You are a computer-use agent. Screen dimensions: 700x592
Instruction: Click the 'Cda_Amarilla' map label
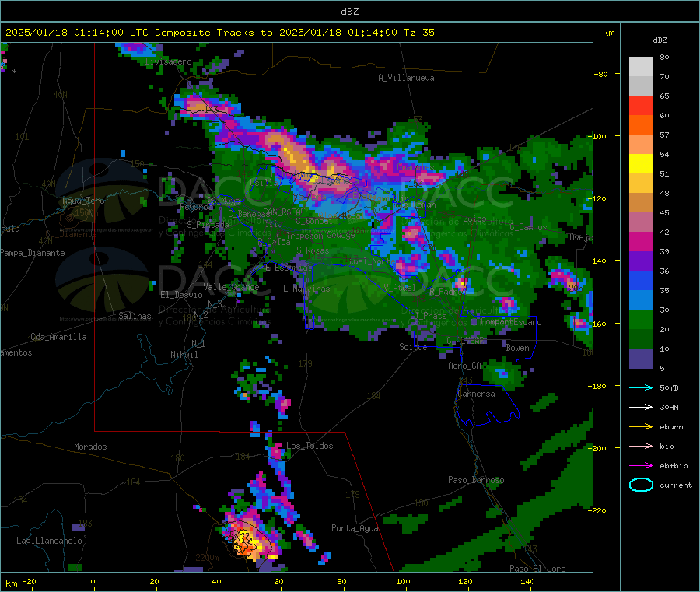58,337
